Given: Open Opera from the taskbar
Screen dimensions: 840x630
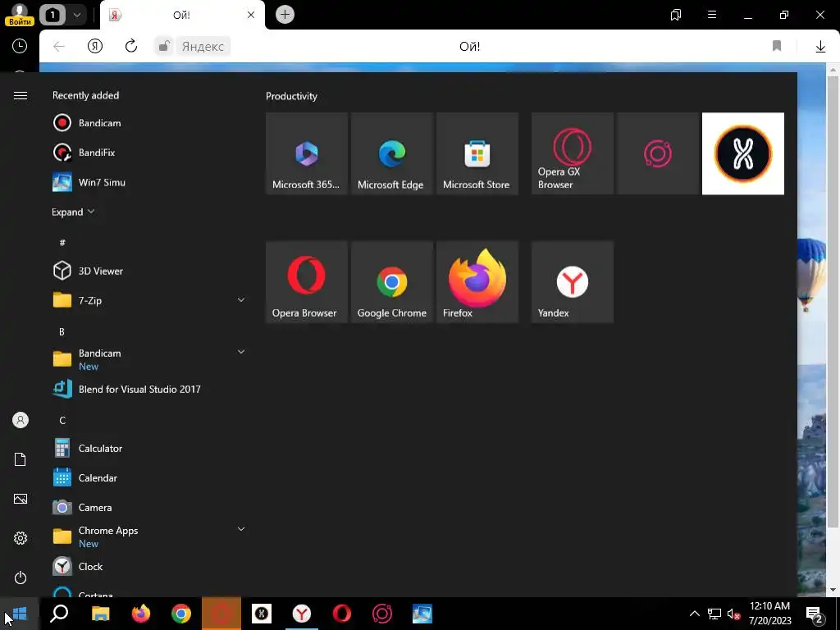Looking at the screenshot, I should click(342, 614).
